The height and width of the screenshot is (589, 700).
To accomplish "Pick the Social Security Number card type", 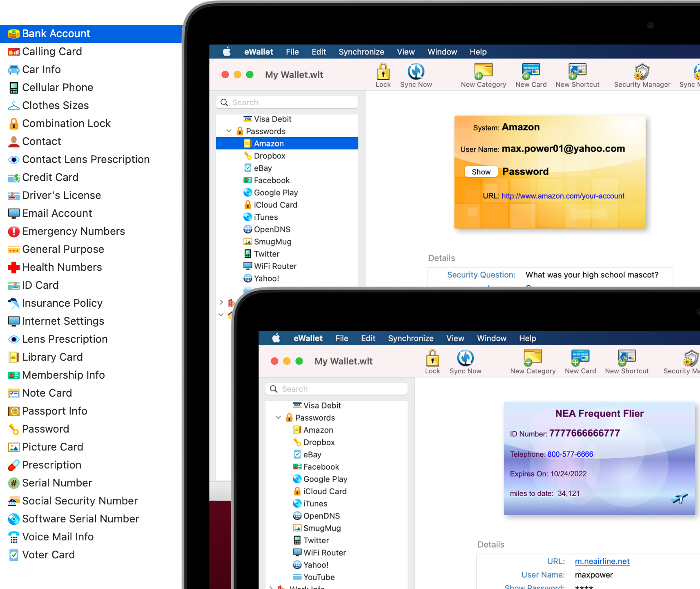I will coord(80,501).
